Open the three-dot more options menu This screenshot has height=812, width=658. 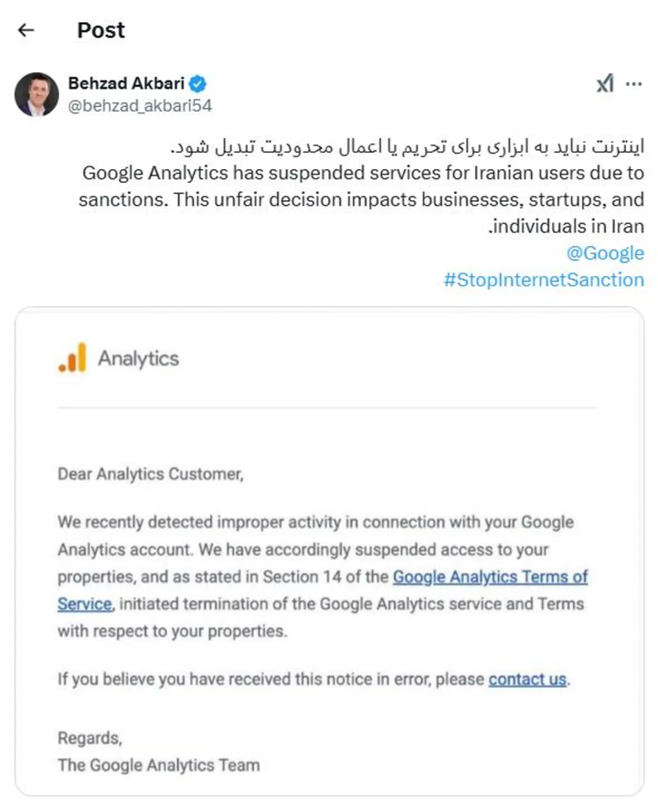(633, 84)
